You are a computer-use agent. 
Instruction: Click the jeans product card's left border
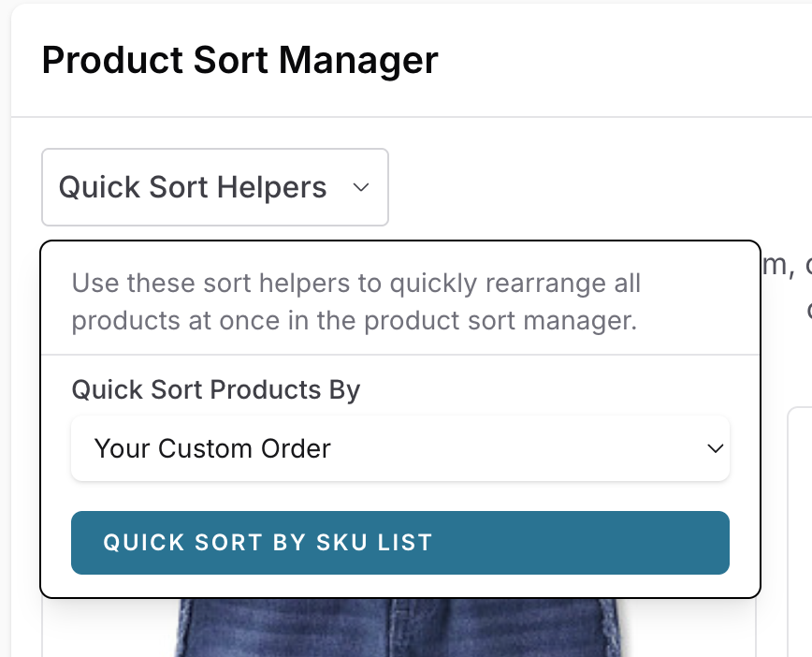tap(43, 627)
